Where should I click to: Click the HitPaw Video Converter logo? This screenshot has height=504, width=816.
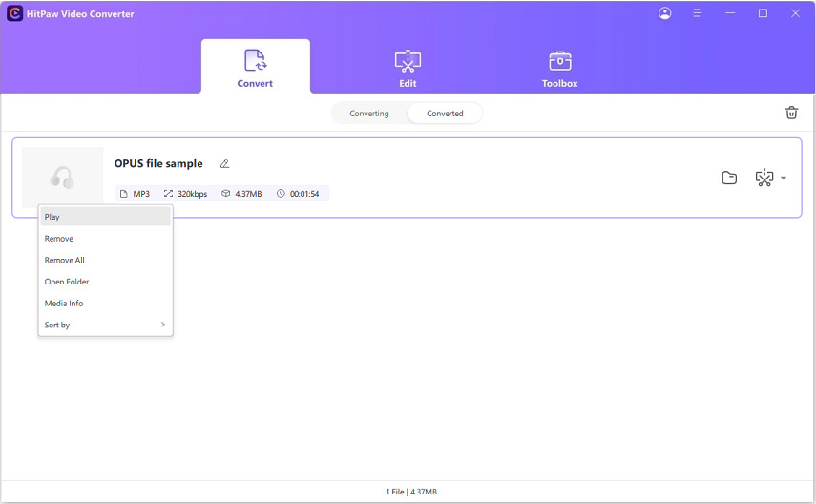click(x=14, y=13)
